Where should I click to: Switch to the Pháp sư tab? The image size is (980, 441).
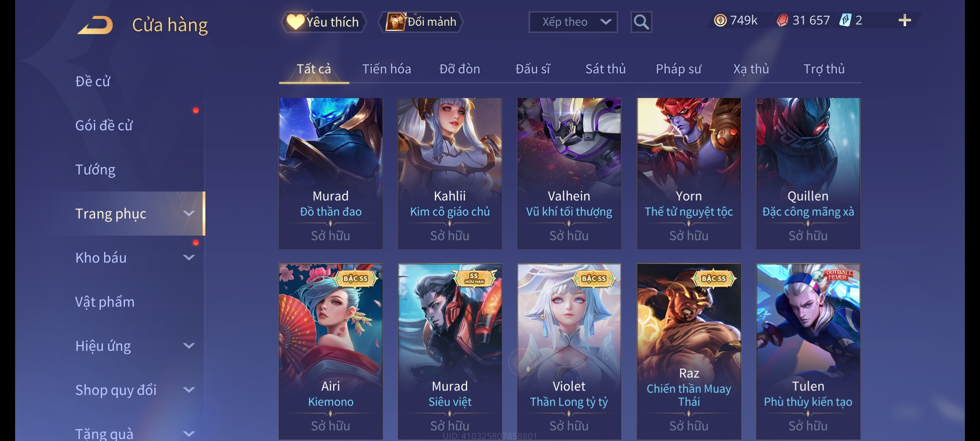(x=679, y=69)
